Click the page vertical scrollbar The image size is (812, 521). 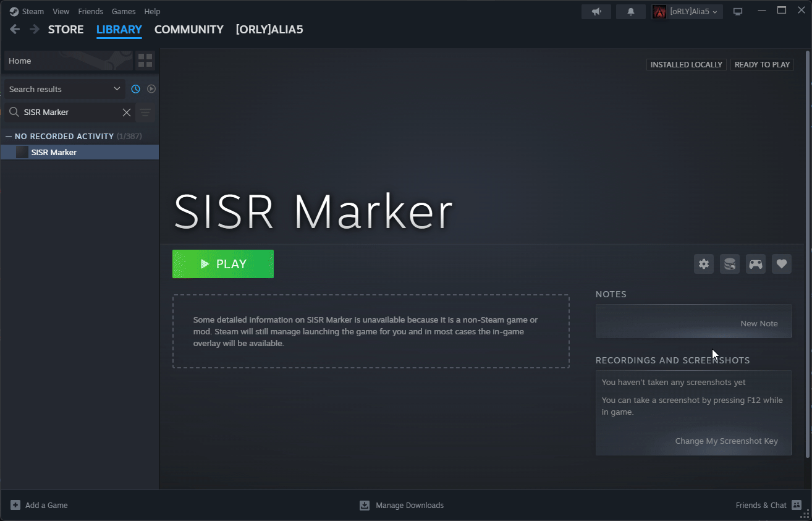pyautogui.click(x=808, y=255)
